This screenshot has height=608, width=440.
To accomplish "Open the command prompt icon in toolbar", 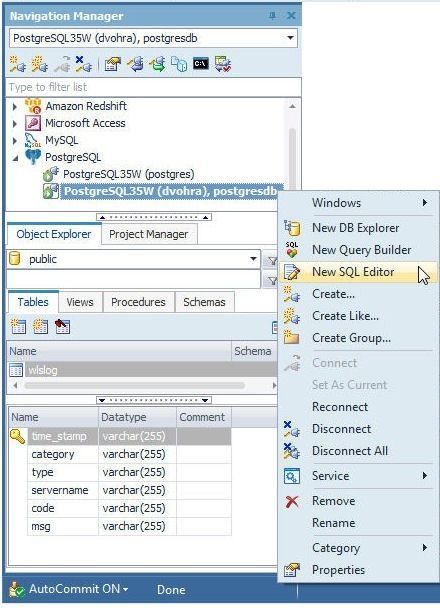I will click(x=201, y=64).
